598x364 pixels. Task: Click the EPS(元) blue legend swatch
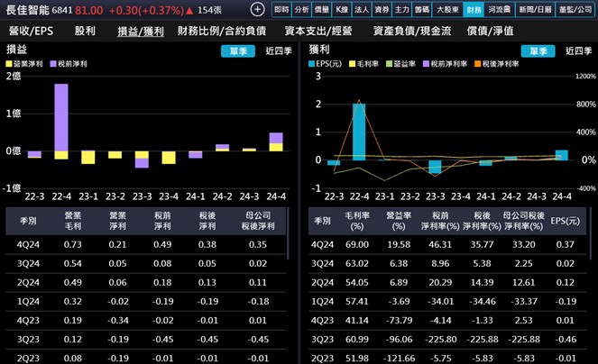(312, 66)
